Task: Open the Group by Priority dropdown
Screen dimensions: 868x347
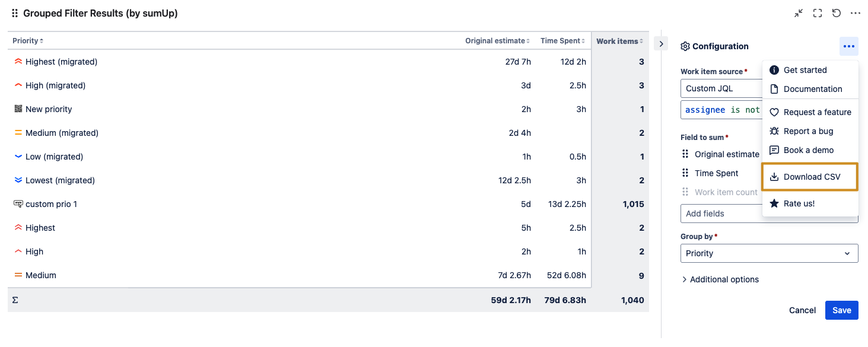Action: pos(769,253)
